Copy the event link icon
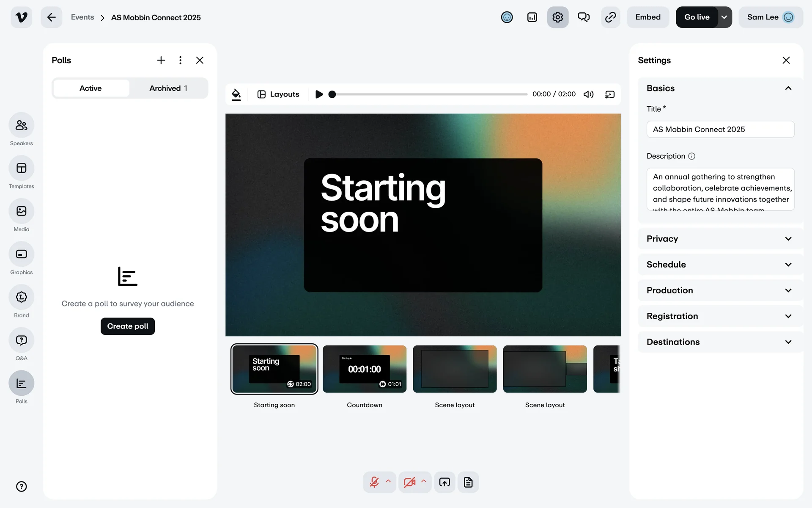The width and height of the screenshot is (812, 508). 610,17
